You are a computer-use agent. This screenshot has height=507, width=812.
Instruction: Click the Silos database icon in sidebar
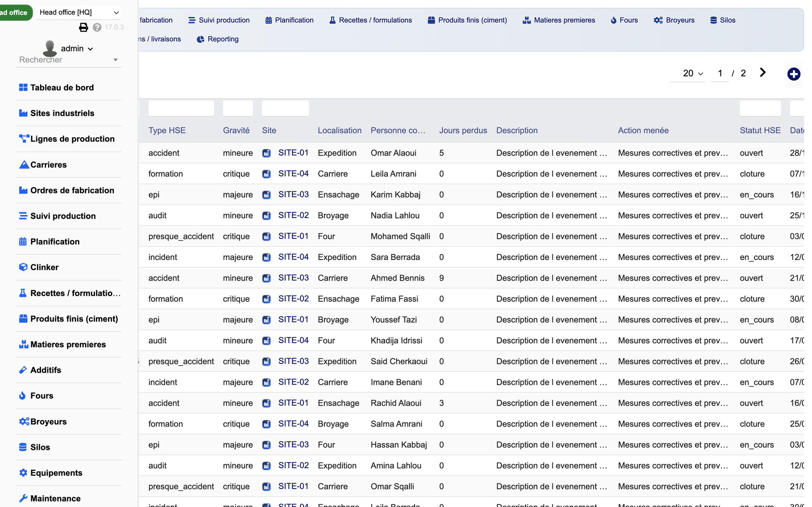click(x=23, y=447)
